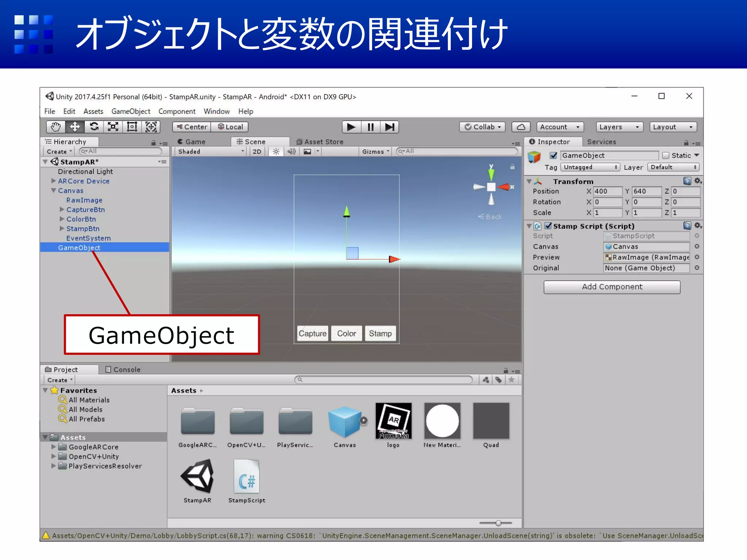Image resolution: width=747 pixels, height=560 pixels.
Task: Switch to the Console tab
Action: pyautogui.click(x=123, y=369)
